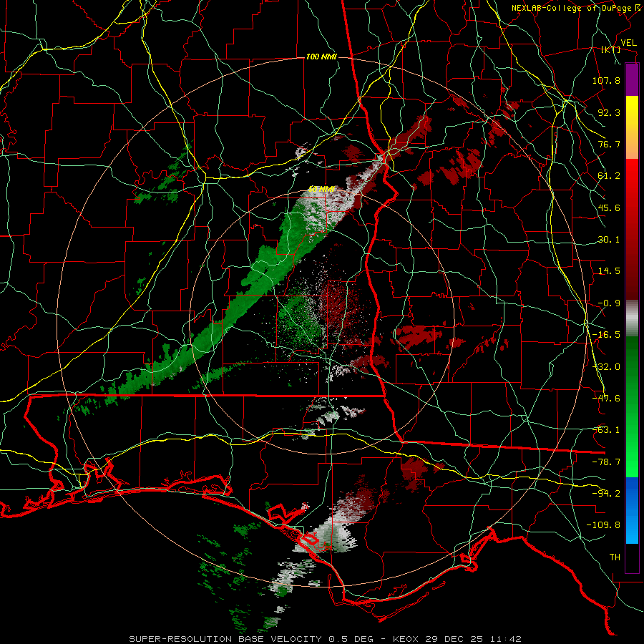Click the 107.8 velocity scale value

point(606,80)
